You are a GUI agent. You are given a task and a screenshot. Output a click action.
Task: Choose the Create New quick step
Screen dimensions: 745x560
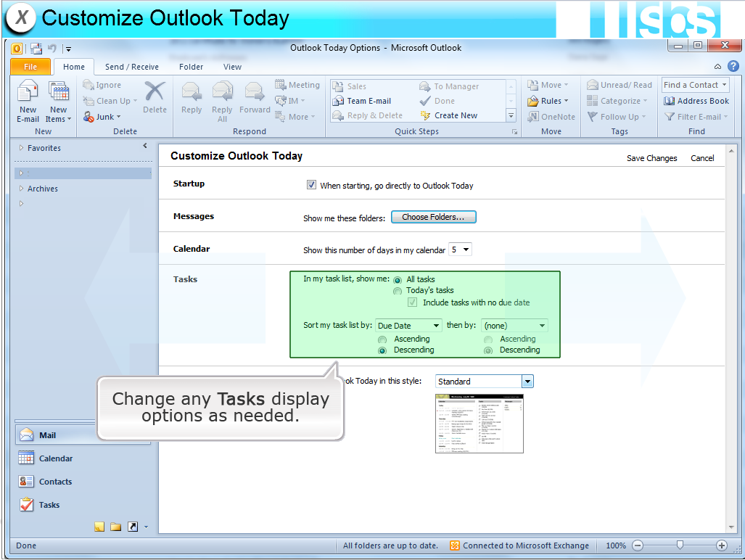(448, 115)
